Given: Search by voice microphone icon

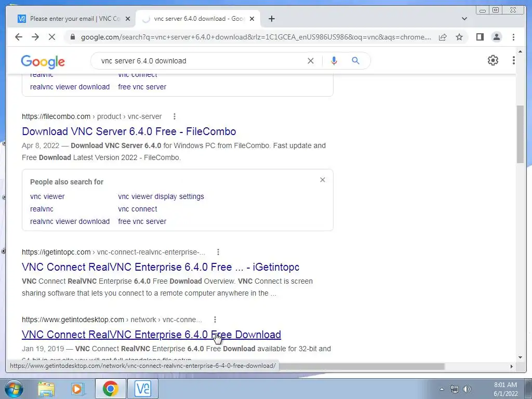Looking at the screenshot, I should click(x=334, y=61).
